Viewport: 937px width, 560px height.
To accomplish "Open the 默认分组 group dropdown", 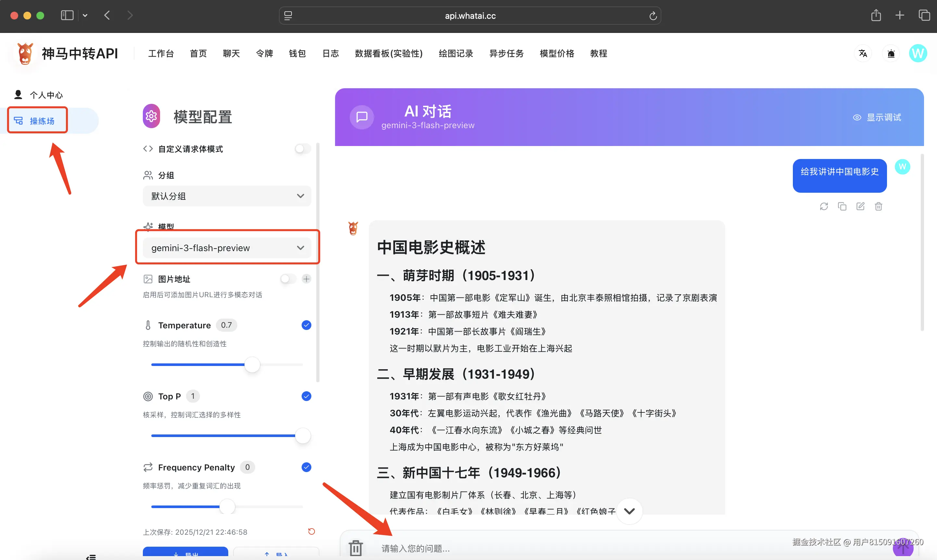I will click(227, 196).
